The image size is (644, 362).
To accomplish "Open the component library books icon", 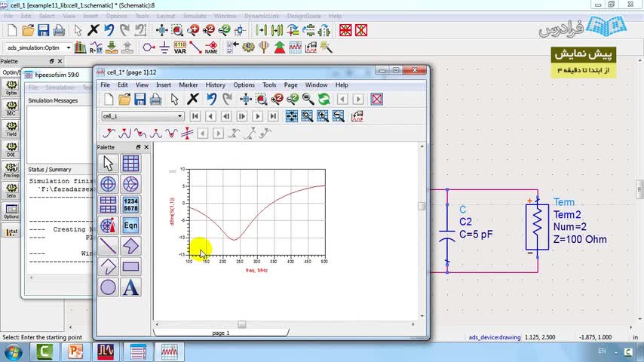I will click(81, 48).
